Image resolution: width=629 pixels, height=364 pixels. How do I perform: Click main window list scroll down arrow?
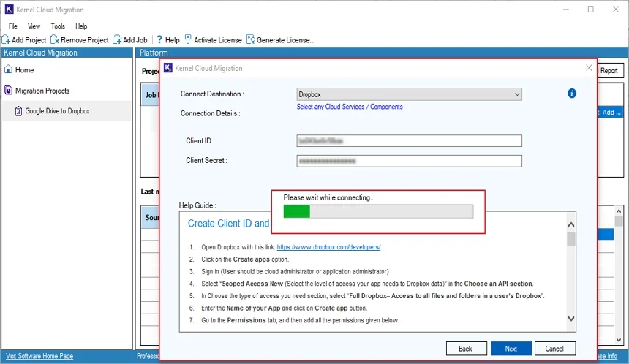[x=619, y=340]
